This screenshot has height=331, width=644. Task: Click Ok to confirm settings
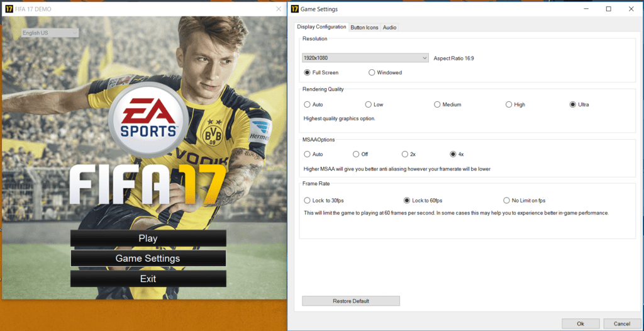click(580, 323)
